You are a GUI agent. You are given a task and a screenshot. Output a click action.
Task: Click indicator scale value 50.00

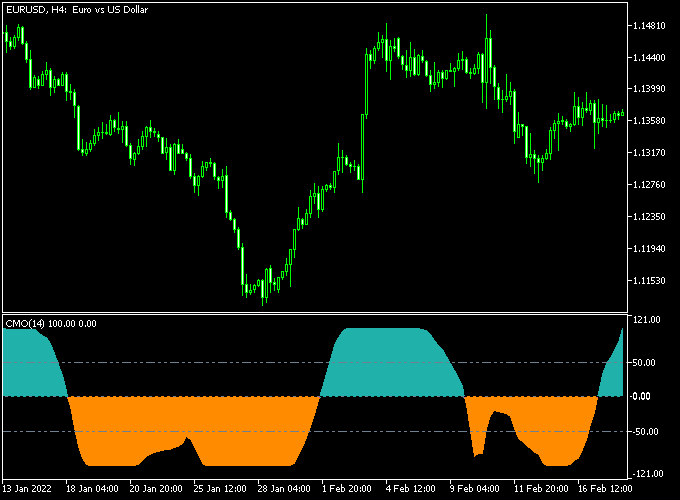pyautogui.click(x=644, y=363)
